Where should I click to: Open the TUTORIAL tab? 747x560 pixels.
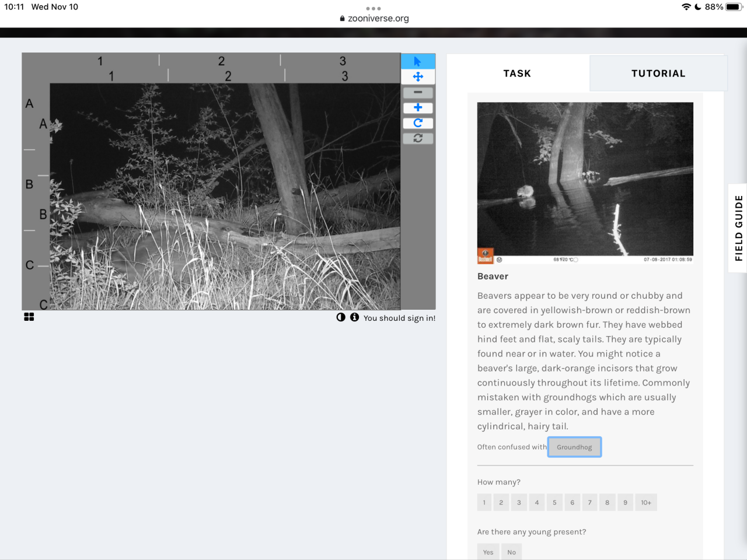point(658,73)
